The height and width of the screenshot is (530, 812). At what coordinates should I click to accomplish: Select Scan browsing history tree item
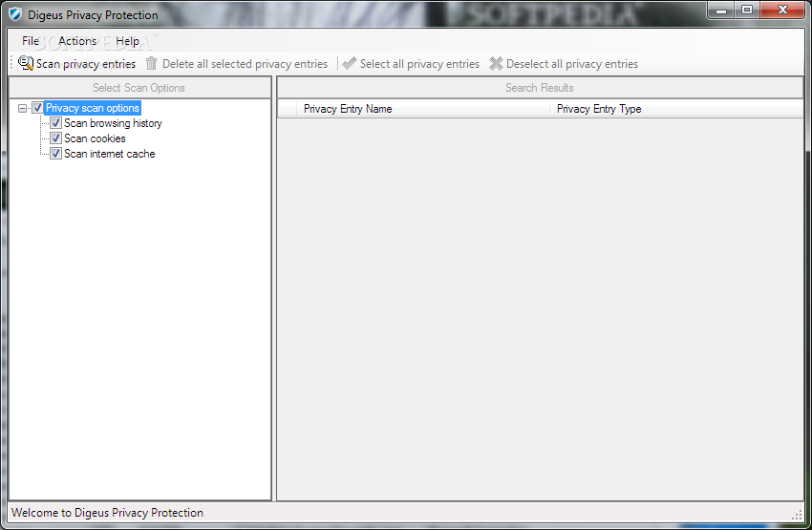click(113, 123)
